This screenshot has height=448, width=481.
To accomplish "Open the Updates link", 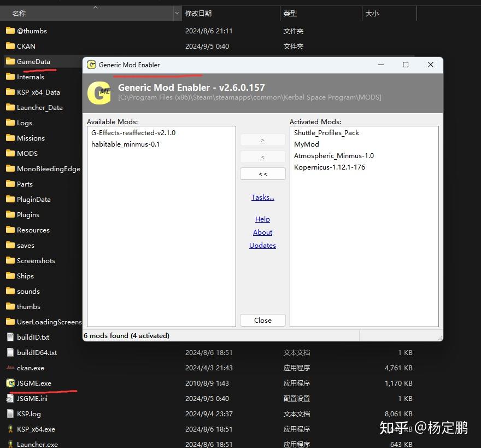I will point(262,245).
